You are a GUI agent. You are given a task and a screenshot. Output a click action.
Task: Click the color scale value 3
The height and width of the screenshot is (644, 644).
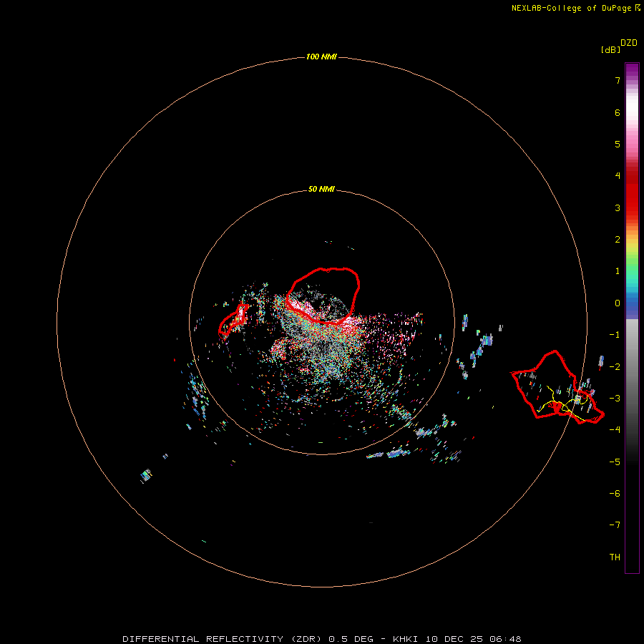618,208
